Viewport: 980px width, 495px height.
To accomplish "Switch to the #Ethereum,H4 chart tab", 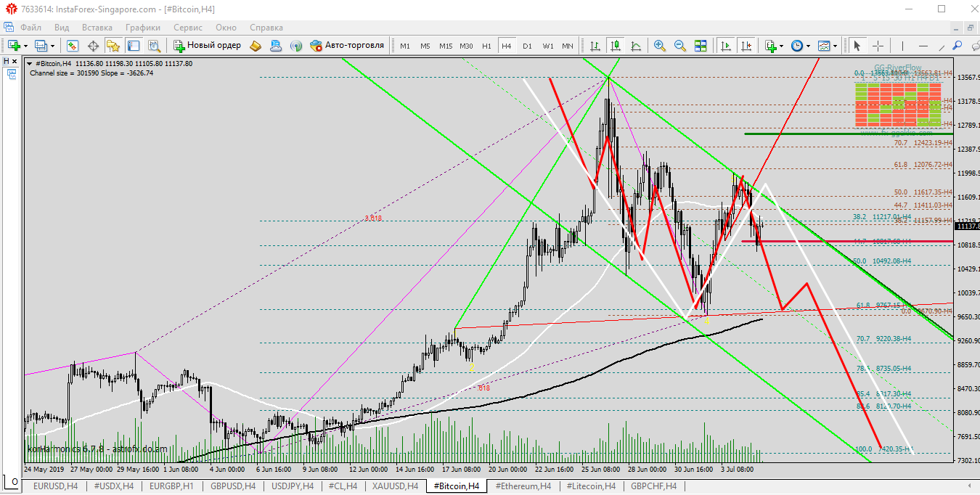I will 523,486.
